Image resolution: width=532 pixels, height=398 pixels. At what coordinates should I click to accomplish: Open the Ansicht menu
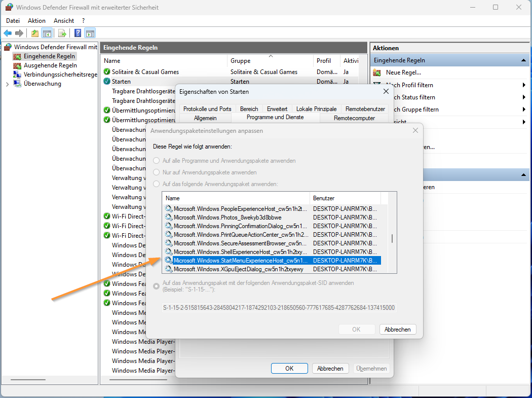64,21
